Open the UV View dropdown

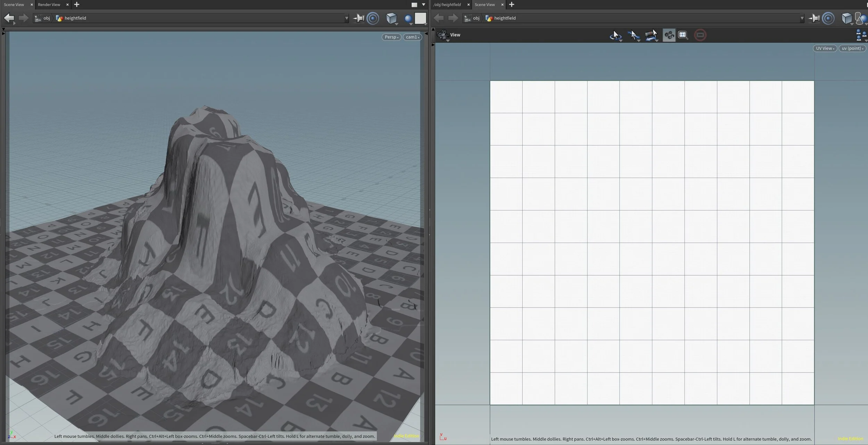tap(825, 48)
